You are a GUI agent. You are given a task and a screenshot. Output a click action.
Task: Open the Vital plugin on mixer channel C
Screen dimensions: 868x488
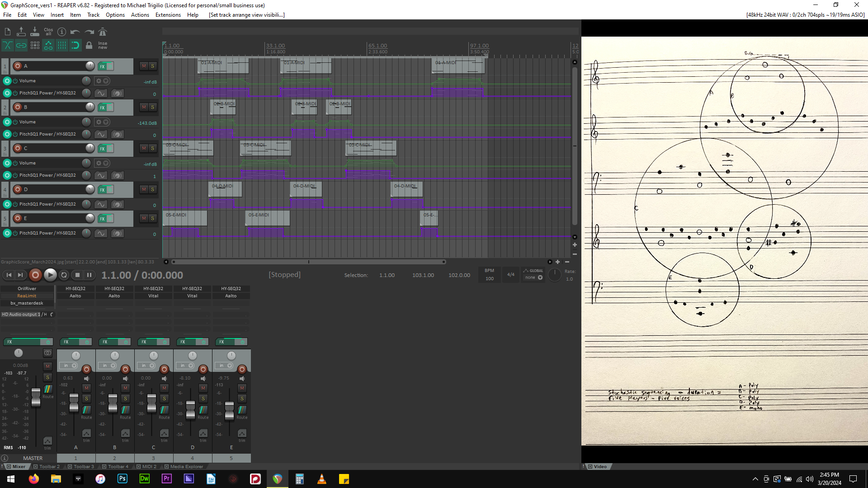153,296
